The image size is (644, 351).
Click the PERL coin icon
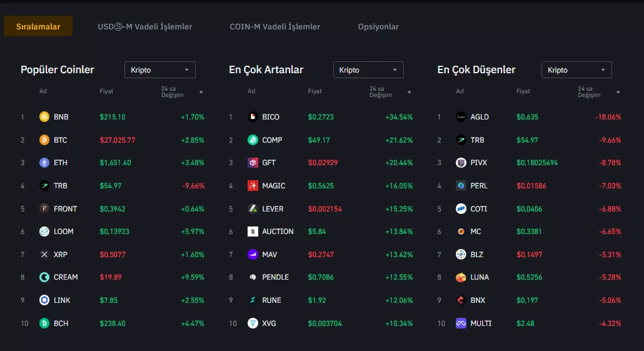point(461,186)
